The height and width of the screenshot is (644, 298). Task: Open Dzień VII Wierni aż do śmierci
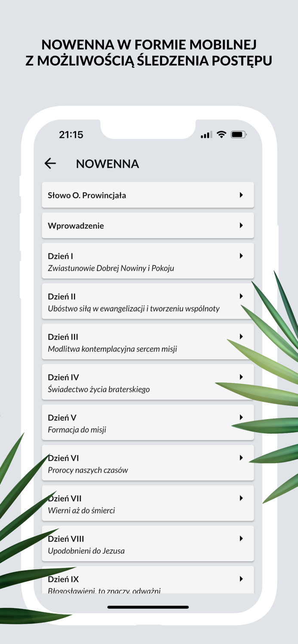point(148,503)
